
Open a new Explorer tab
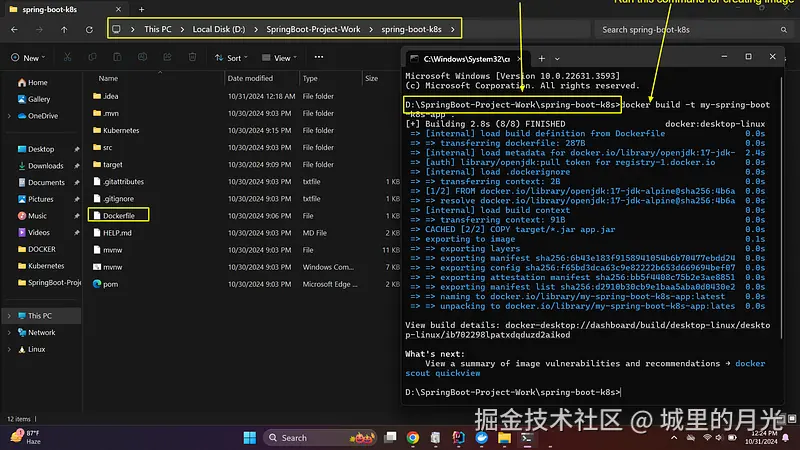point(141,9)
